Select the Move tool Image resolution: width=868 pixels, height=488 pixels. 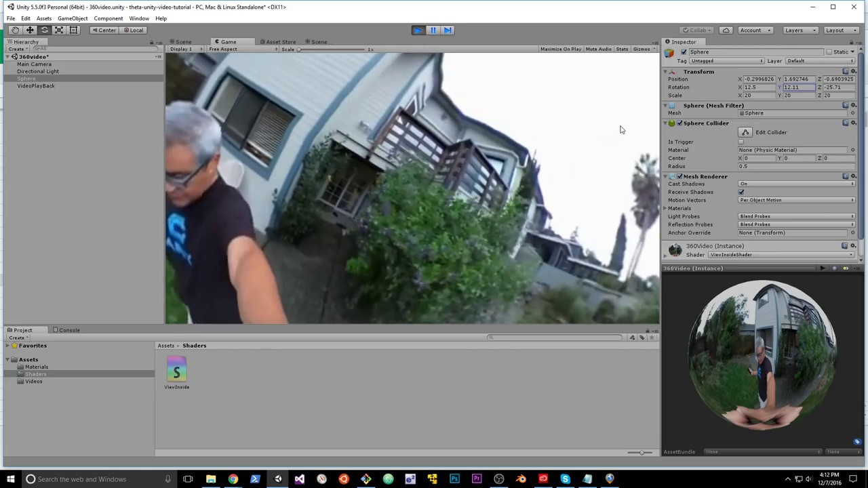30,30
